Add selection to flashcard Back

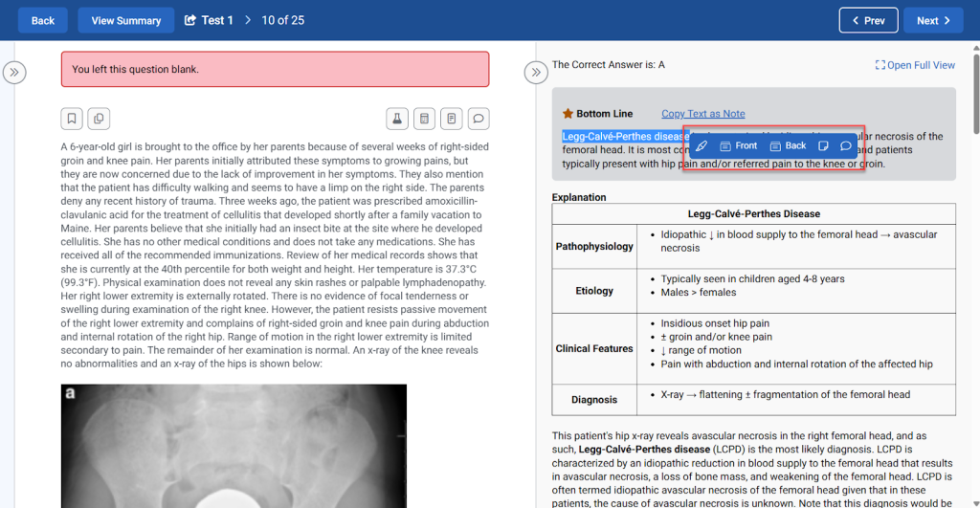pos(788,146)
